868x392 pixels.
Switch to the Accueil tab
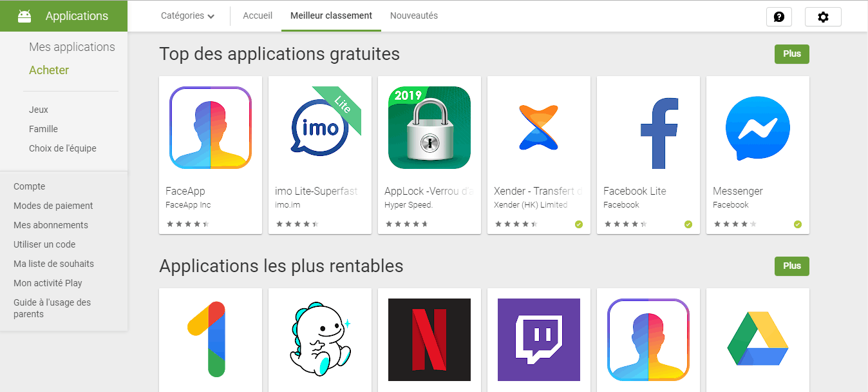[258, 15]
